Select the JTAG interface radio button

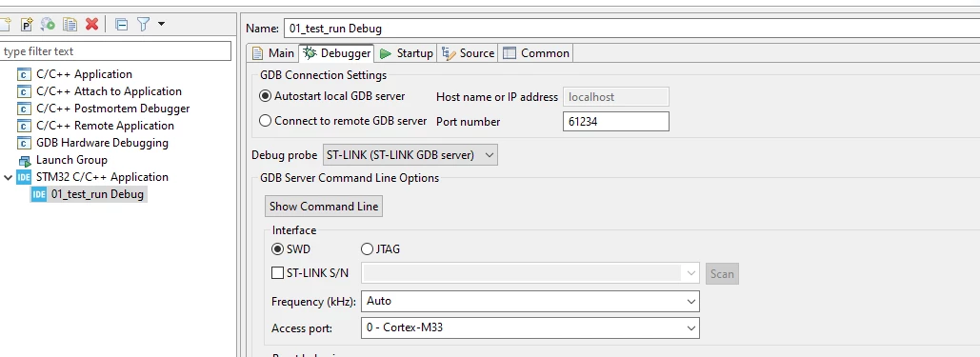click(x=368, y=248)
